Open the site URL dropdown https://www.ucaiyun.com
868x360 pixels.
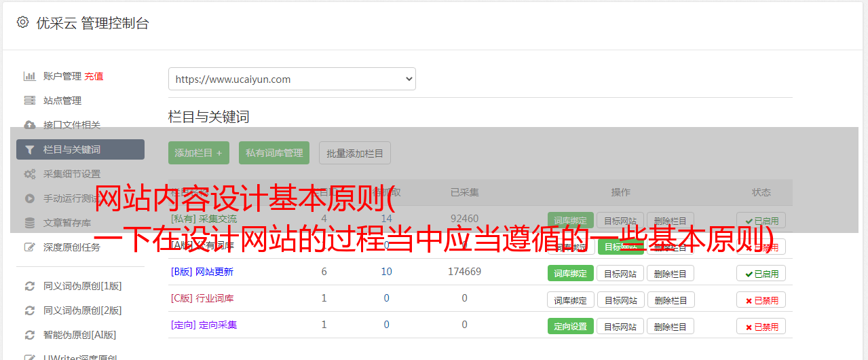(x=292, y=79)
